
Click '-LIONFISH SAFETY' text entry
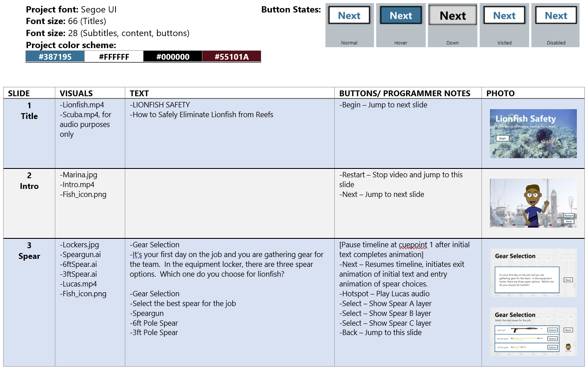(x=160, y=105)
